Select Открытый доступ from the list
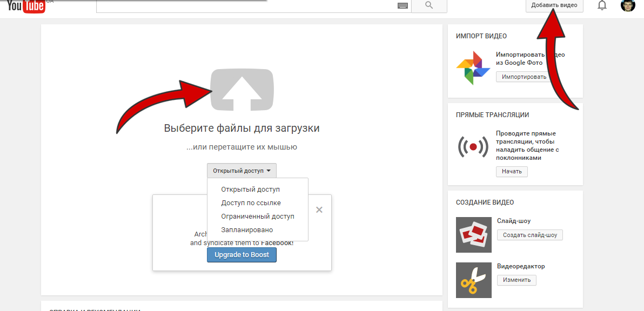This screenshot has height=311, width=644. point(250,190)
